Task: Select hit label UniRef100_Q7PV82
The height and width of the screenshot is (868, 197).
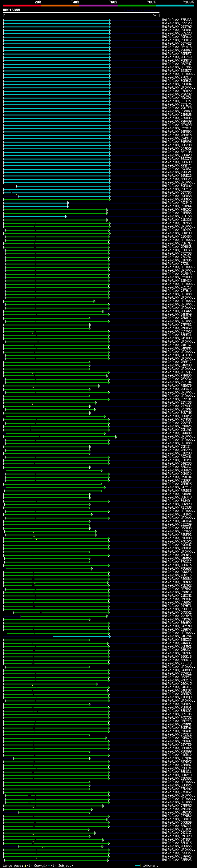Action: click(x=176, y=325)
